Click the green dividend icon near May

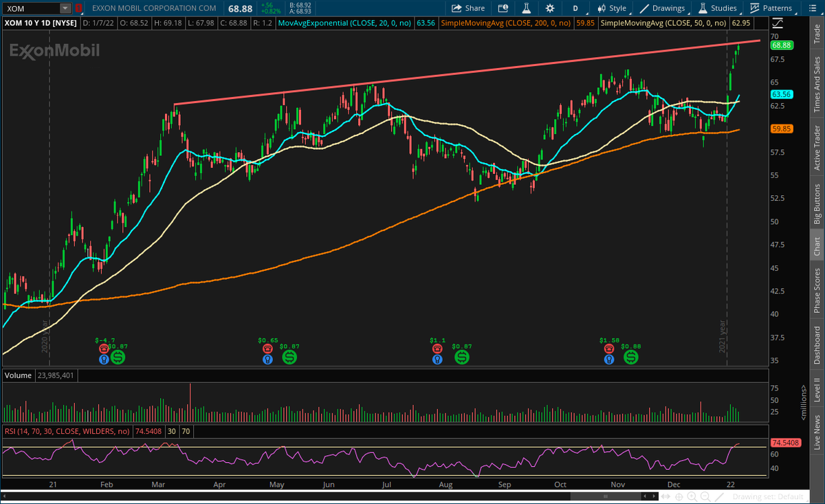[289, 357]
